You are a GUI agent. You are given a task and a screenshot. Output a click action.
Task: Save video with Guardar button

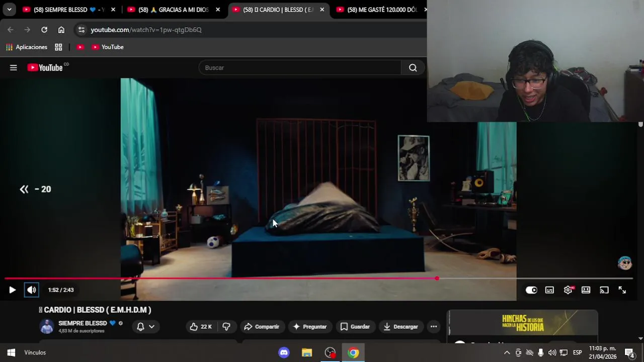coord(355,327)
